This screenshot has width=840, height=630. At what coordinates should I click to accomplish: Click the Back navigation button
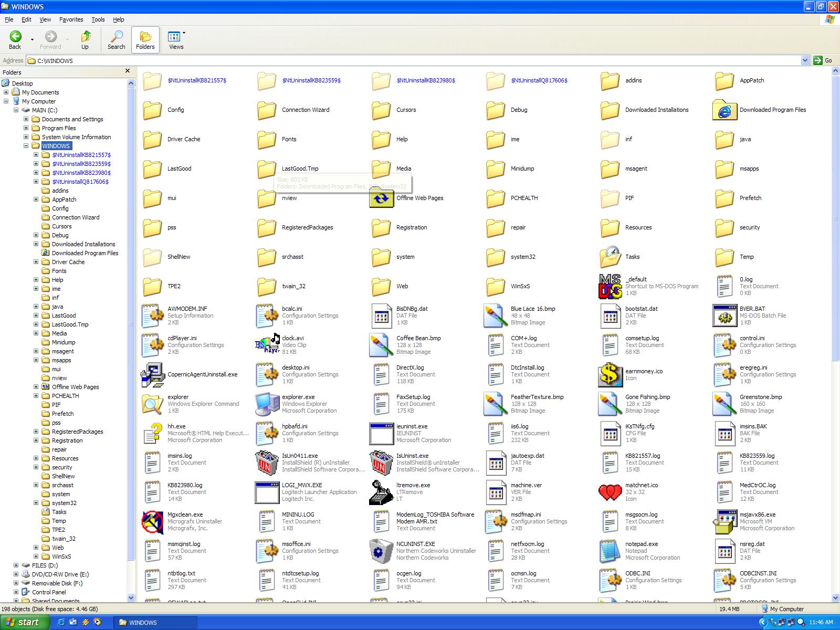pos(15,40)
